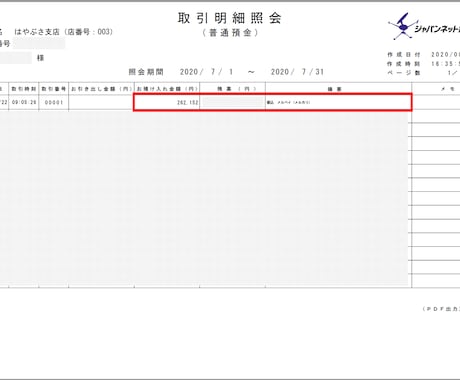
Task: Click the 取引番号 column header
Action: (x=54, y=89)
